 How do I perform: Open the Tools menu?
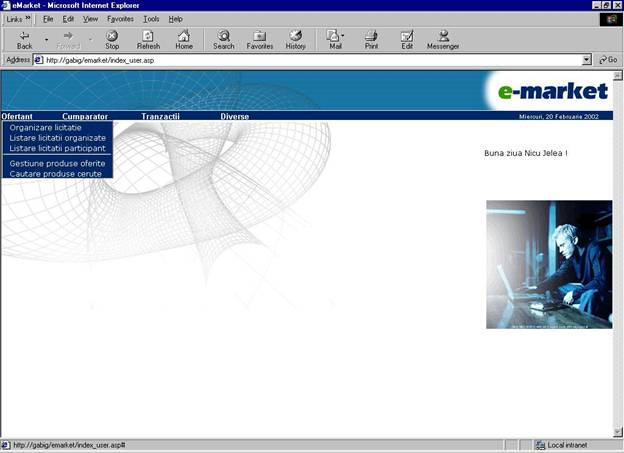click(151, 19)
